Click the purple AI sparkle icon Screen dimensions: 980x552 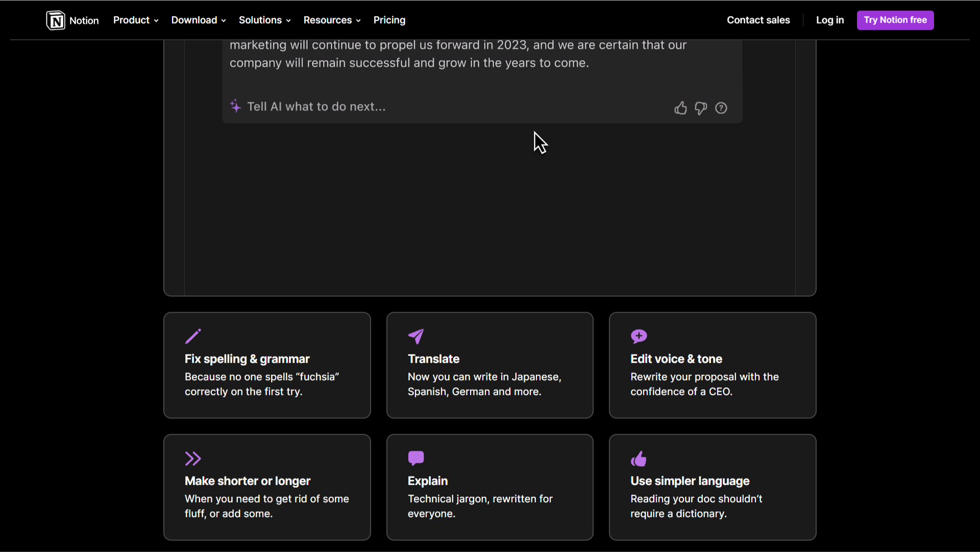235,106
